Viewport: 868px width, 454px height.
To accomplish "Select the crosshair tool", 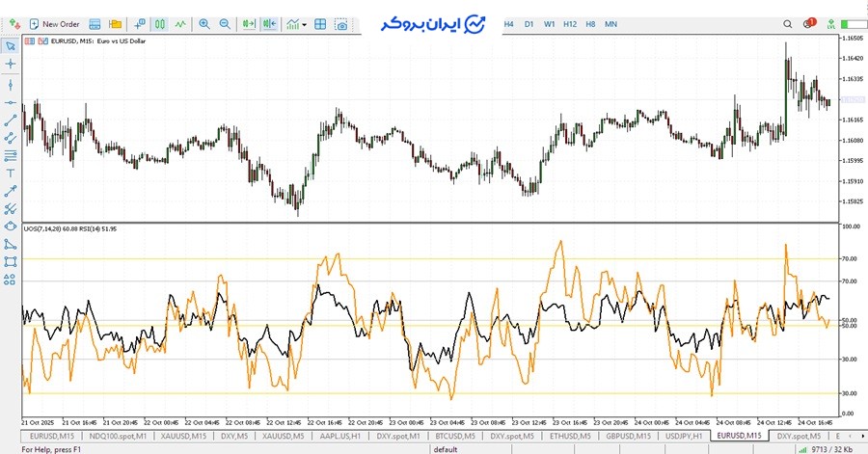I will point(11,64).
